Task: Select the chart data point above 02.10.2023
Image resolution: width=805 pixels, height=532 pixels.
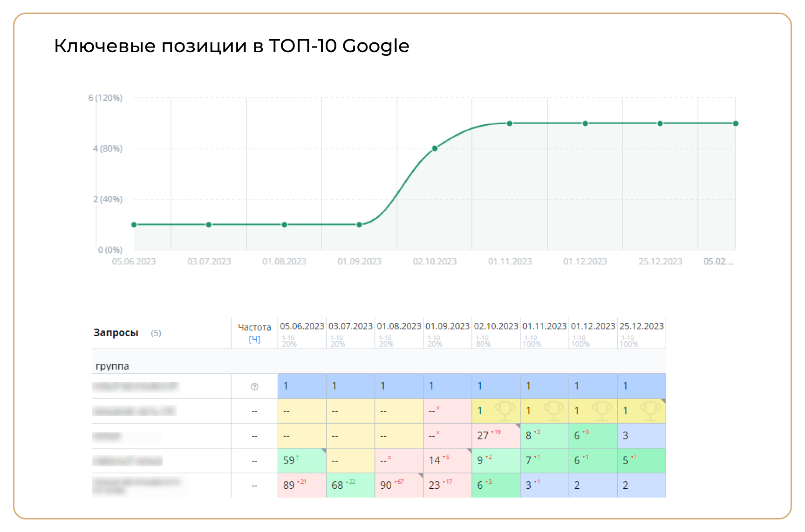Action: 435,148
